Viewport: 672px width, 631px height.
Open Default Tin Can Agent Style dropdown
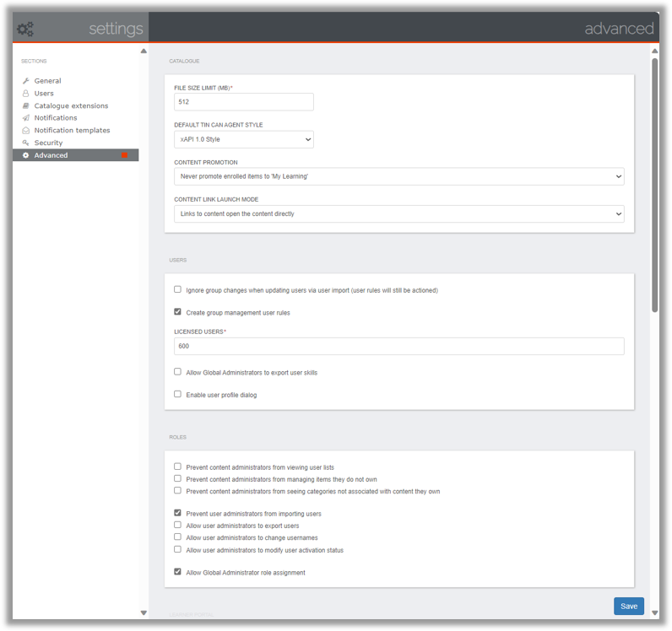[x=244, y=139]
